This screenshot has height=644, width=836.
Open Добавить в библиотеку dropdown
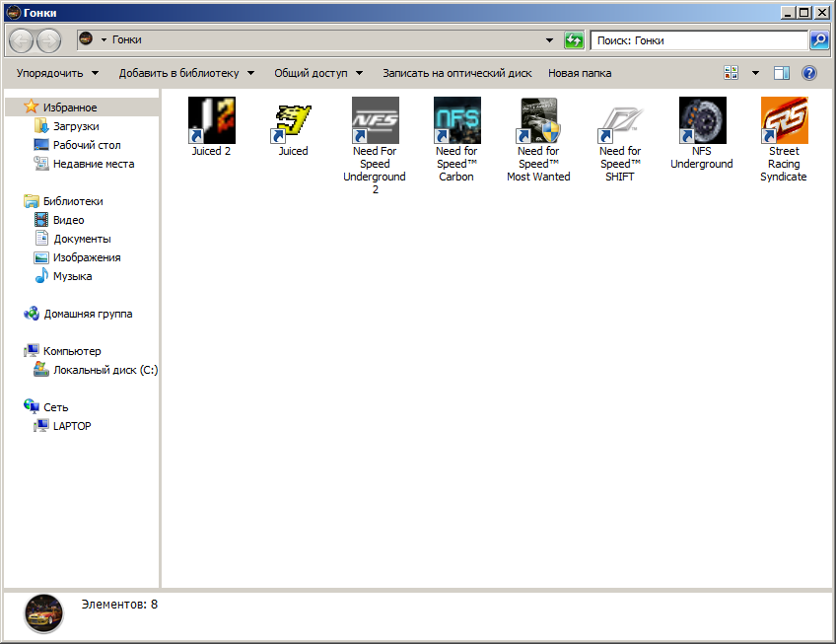(x=186, y=73)
